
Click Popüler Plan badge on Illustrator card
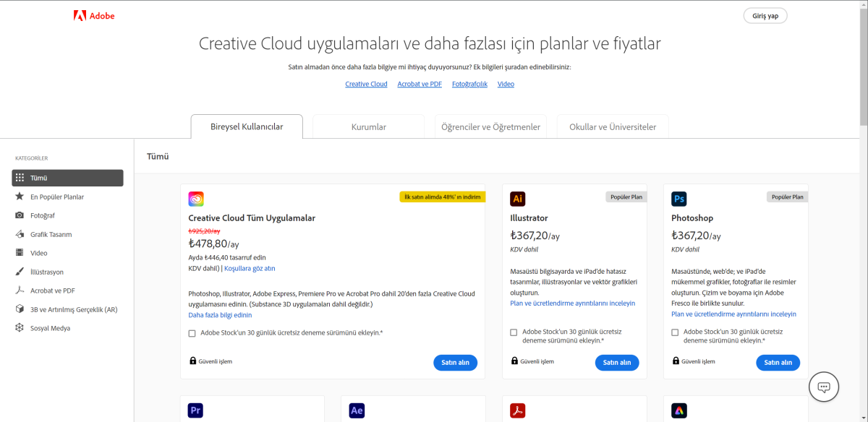(626, 197)
